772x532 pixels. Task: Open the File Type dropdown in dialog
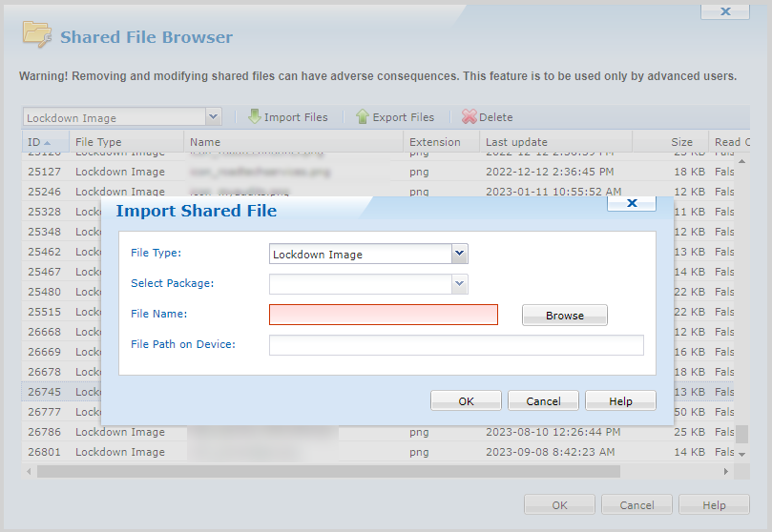[459, 254]
